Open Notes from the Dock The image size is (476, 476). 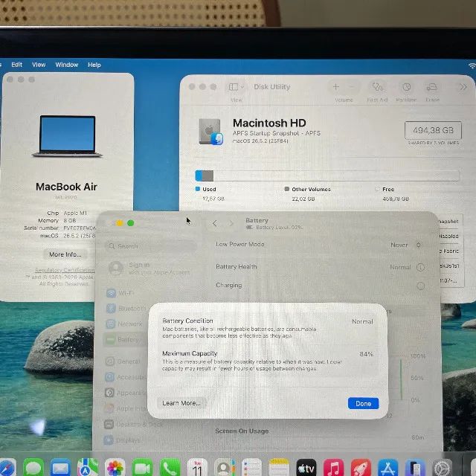(279, 468)
